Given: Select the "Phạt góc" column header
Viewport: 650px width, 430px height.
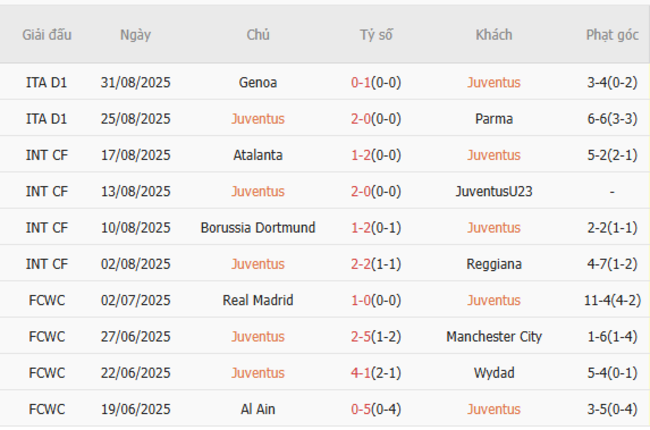Looking at the screenshot, I should [612, 35].
